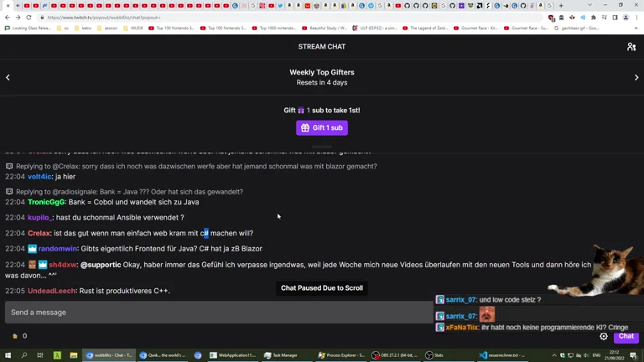The height and width of the screenshot is (362, 644).
Task: Click browser forward arrow
Action: [x=18, y=18]
